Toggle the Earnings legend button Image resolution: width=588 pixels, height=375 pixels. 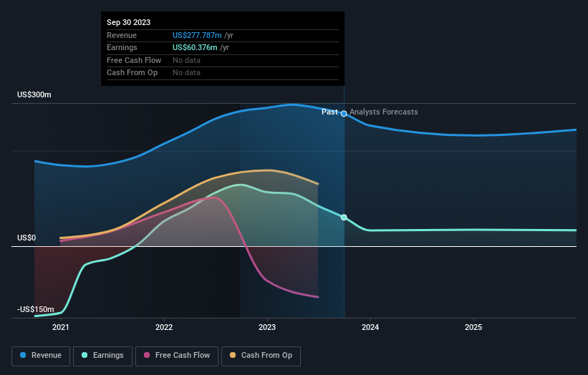click(x=102, y=356)
